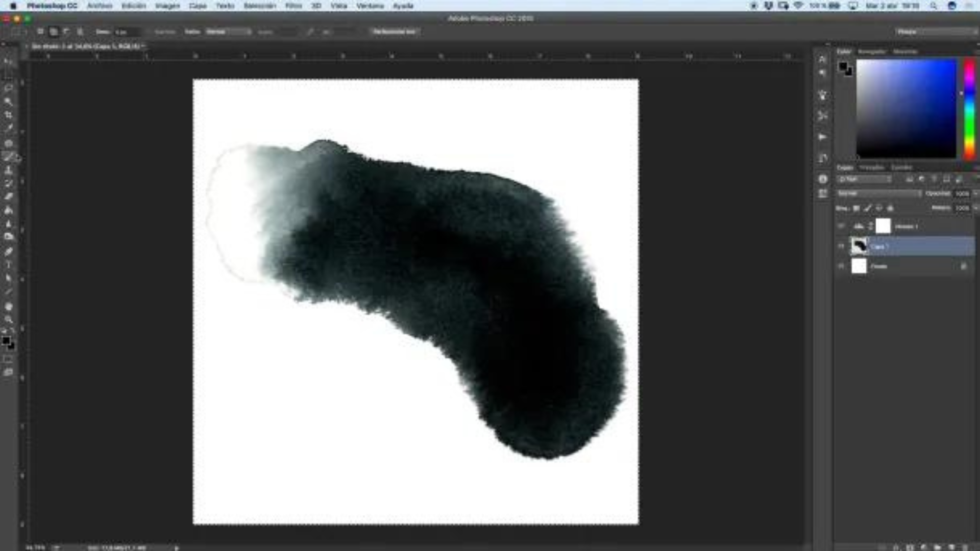
Task: Select the Rectangular Marquee tool
Action: (8, 75)
